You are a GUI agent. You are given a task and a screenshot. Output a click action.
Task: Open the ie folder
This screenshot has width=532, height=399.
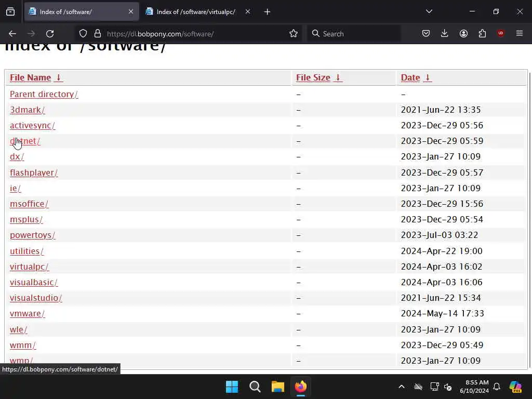15,188
